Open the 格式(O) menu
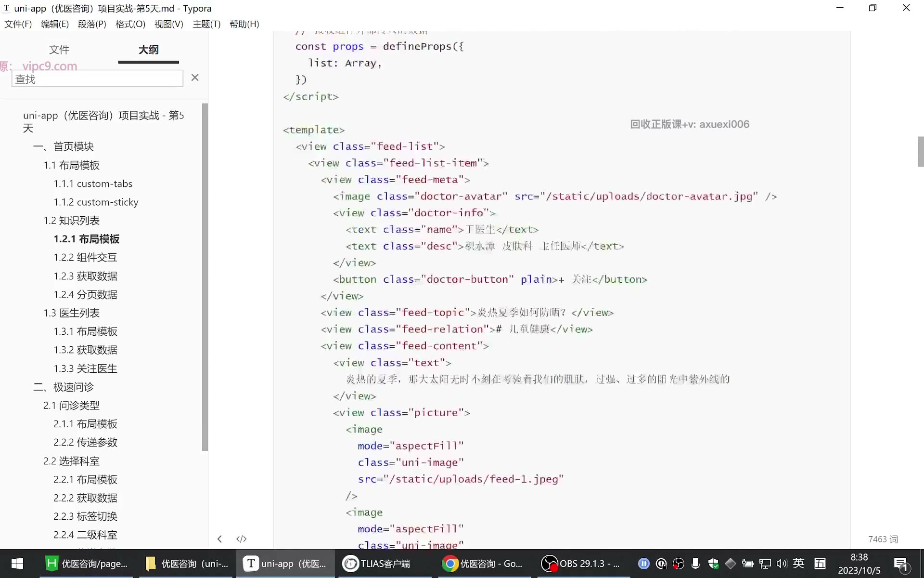The width and height of the screenshot is (924, 578). 130,24
